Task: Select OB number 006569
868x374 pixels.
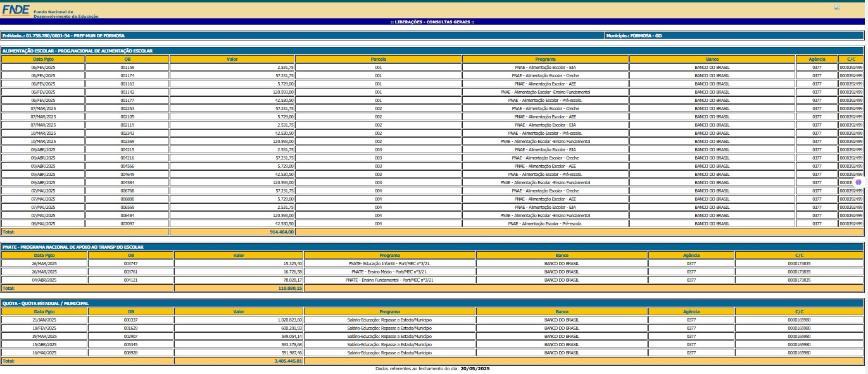Action: point(127,207)
